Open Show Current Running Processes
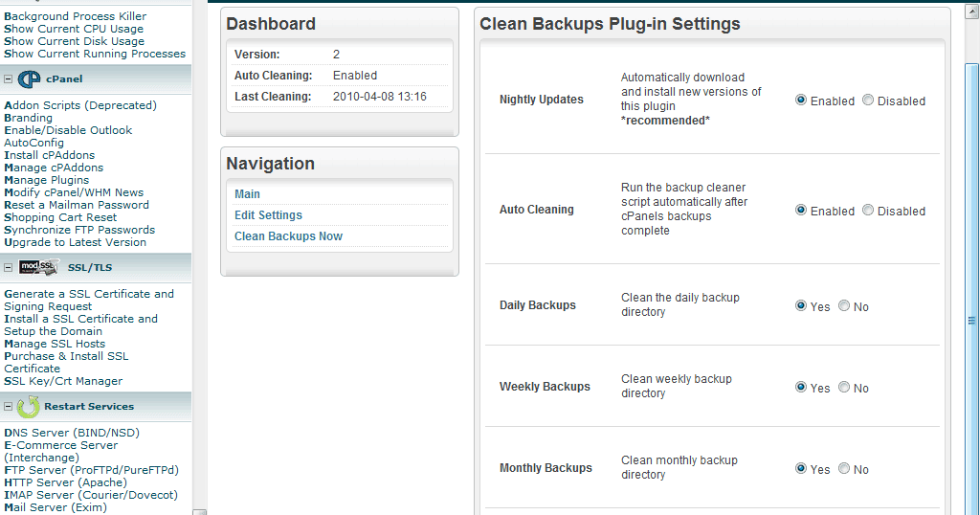 pyautogui.click(x=95, y=54)
